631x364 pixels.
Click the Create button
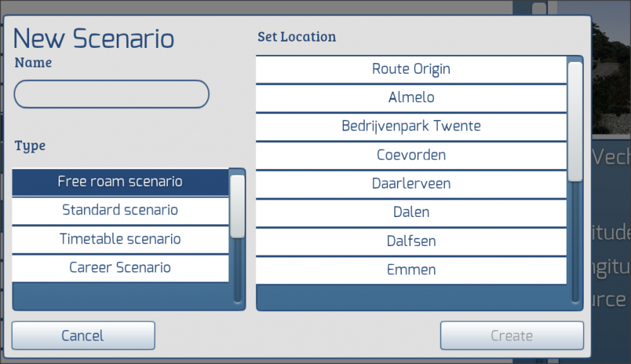[512, 336]
